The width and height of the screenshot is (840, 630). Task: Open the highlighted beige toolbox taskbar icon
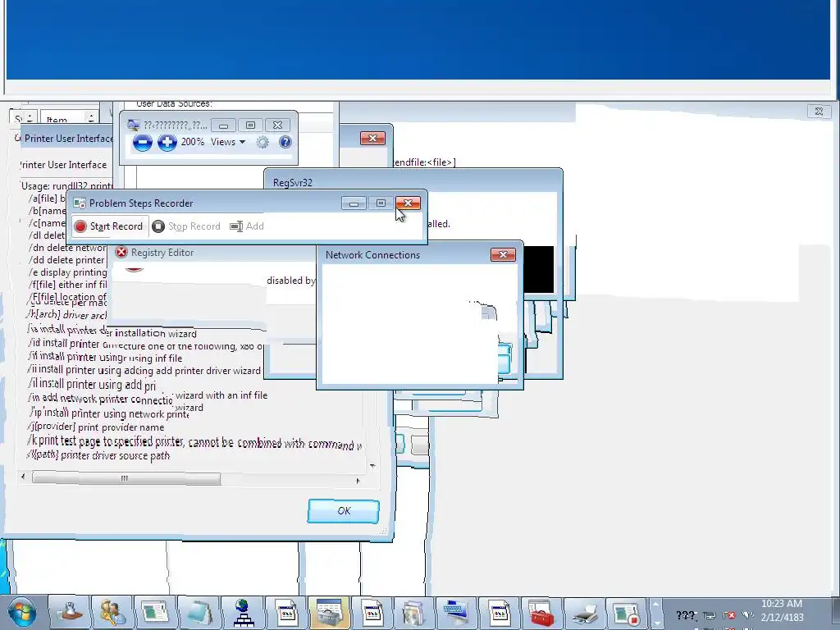tap(329, 612)
